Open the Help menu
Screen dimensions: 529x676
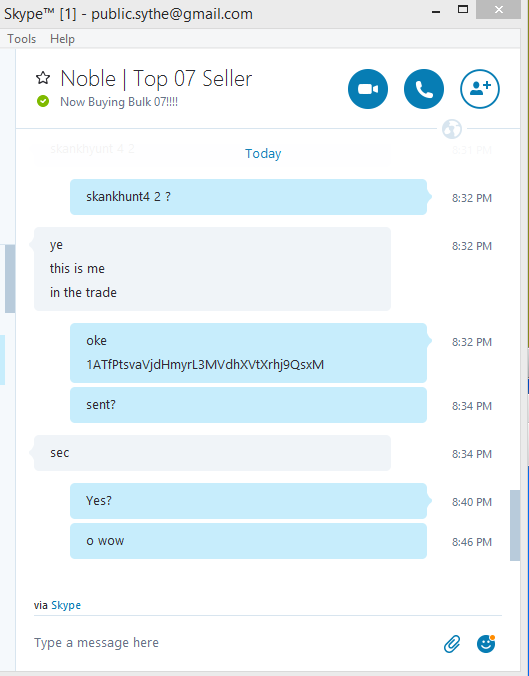(x=63, y=39)
